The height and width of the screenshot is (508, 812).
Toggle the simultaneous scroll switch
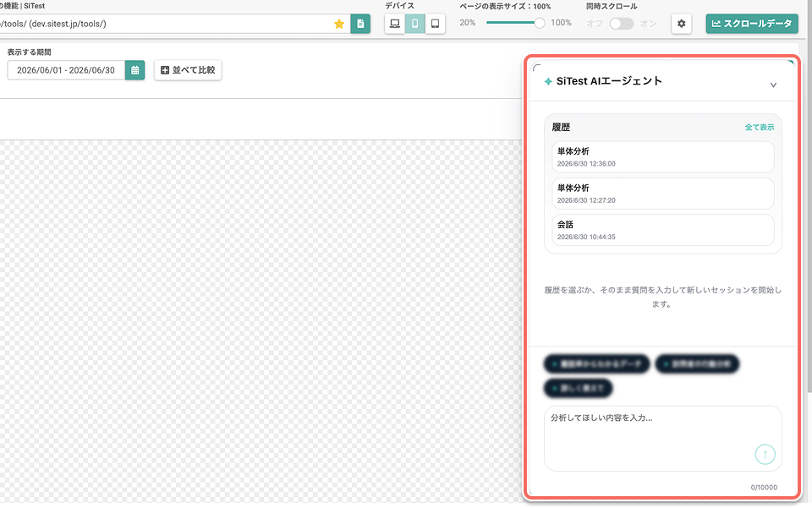pyautogui.click(x=622, y=24)
